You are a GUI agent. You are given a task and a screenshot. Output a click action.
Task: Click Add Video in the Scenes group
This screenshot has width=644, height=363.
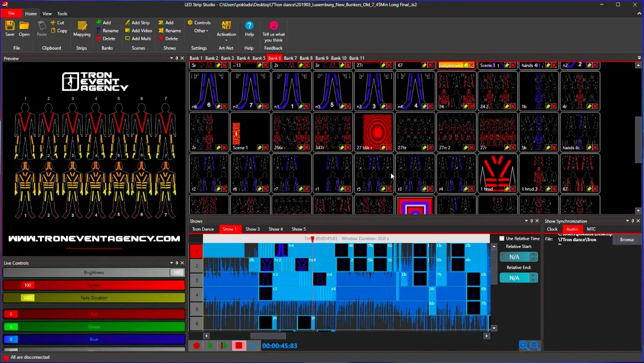click(138, 30)
